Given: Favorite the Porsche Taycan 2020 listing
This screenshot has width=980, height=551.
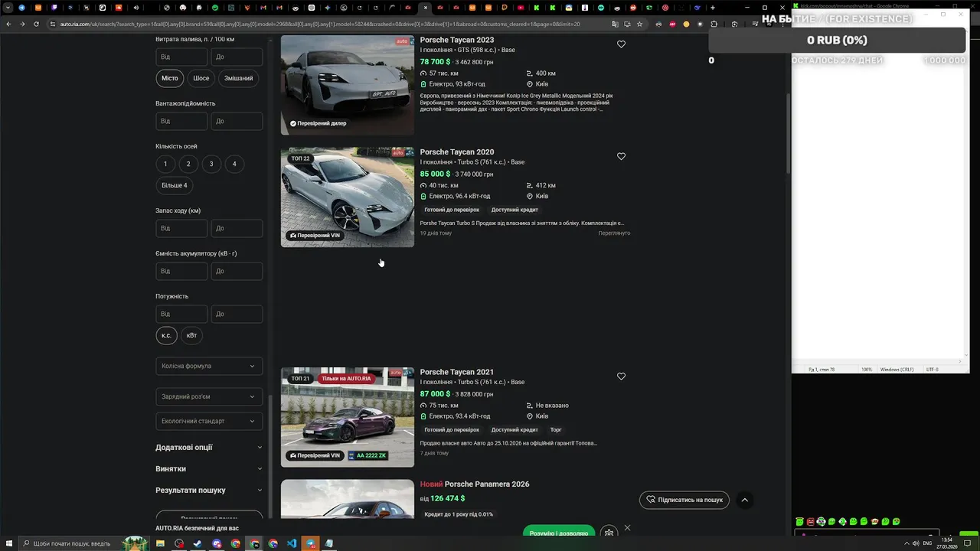Looking at the screenshot, I should pyautogui.click(x=621, y=156).
